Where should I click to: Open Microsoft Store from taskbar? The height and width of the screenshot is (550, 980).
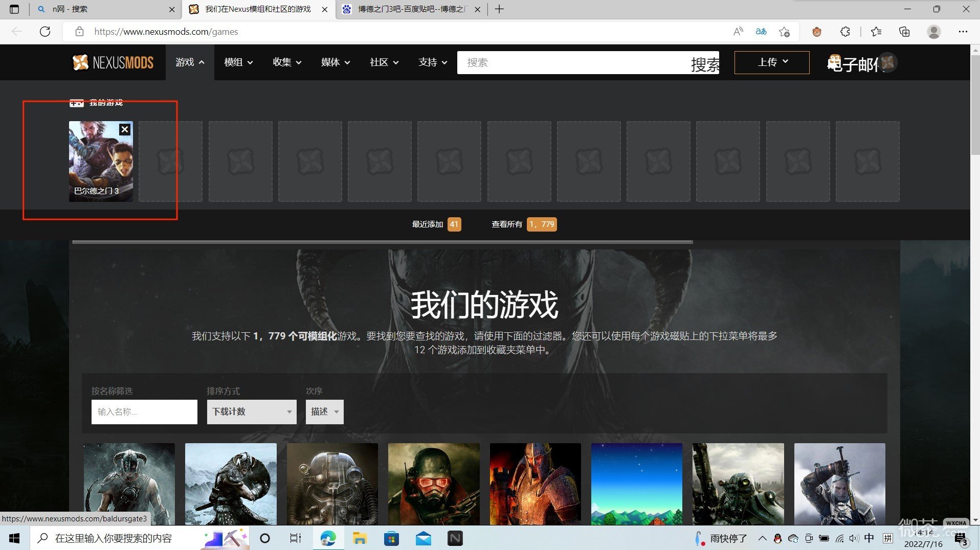point(391,538)
